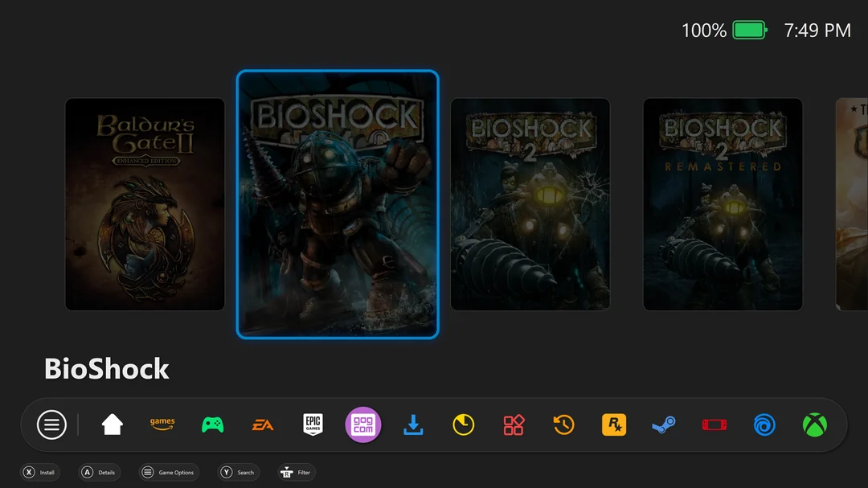Open the orange history icon view
Screen dimensions: 868x488
[563, 424]
